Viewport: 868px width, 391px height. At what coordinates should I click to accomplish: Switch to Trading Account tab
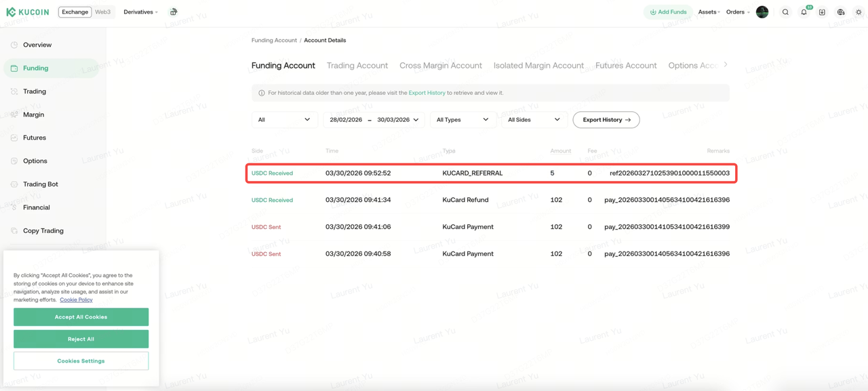tap(357, 66)
